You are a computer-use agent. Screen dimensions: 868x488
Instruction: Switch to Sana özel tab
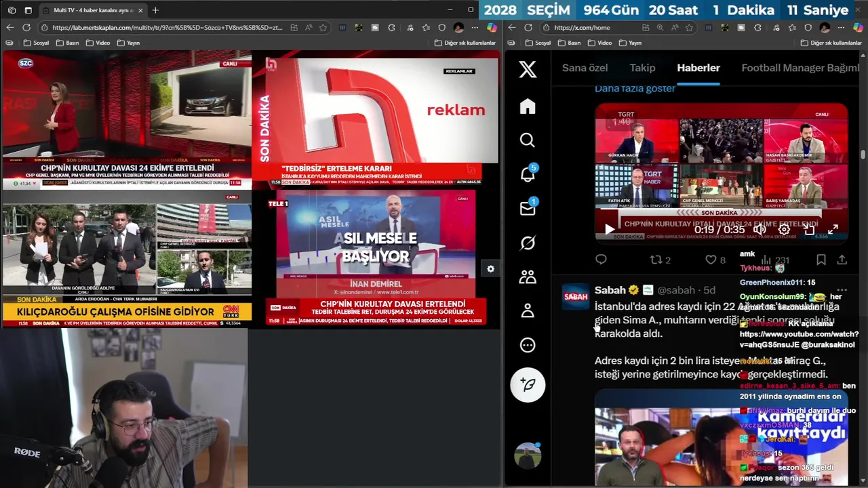(x=585, y=68)
